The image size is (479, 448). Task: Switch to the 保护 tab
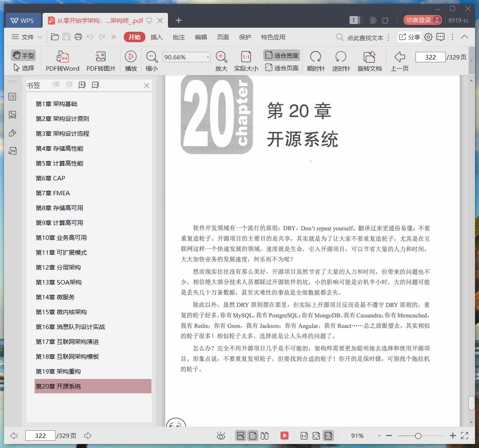click(x=245, y=37)
